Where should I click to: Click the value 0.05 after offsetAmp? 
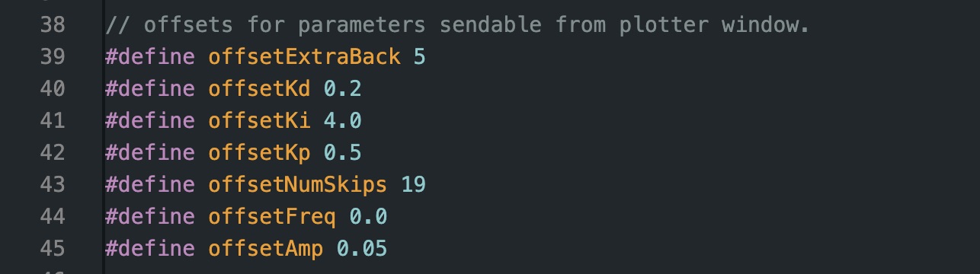362,250
